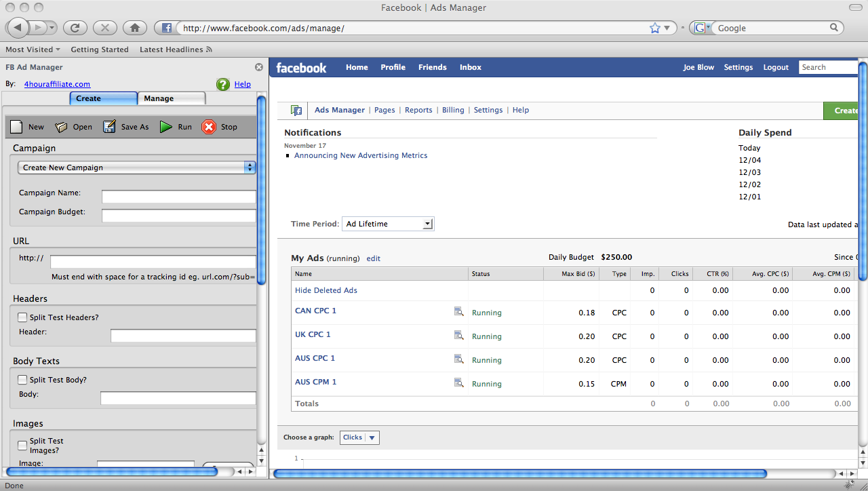The height and width of the screenshot is (491, 868).
Task: Click the 4houraffiliate.com link
Action: 57,84
